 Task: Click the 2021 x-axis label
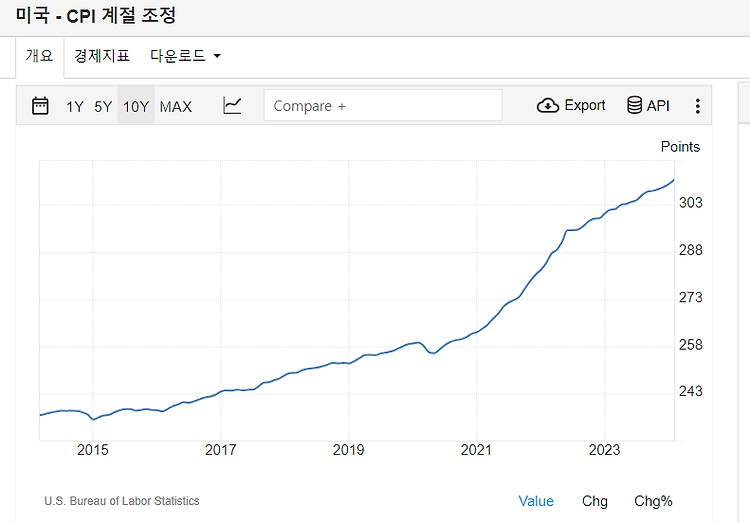pyautogui.click(x=476, y=450)
